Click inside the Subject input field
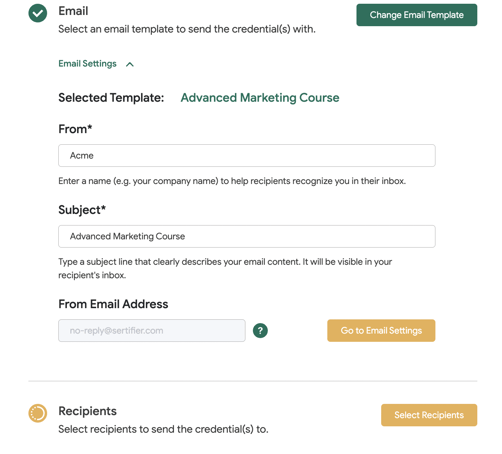The width and height of the screenshot is (502, 454). tap(247, 236)
